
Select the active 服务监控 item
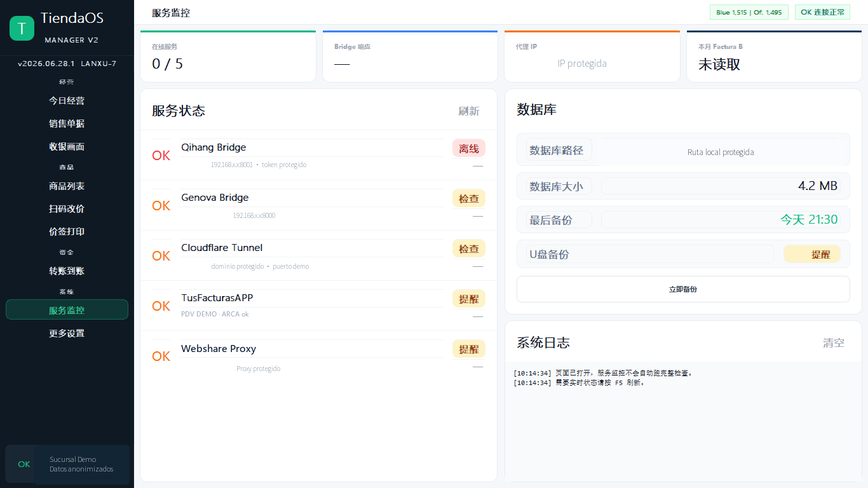click(x=67, y=310)
